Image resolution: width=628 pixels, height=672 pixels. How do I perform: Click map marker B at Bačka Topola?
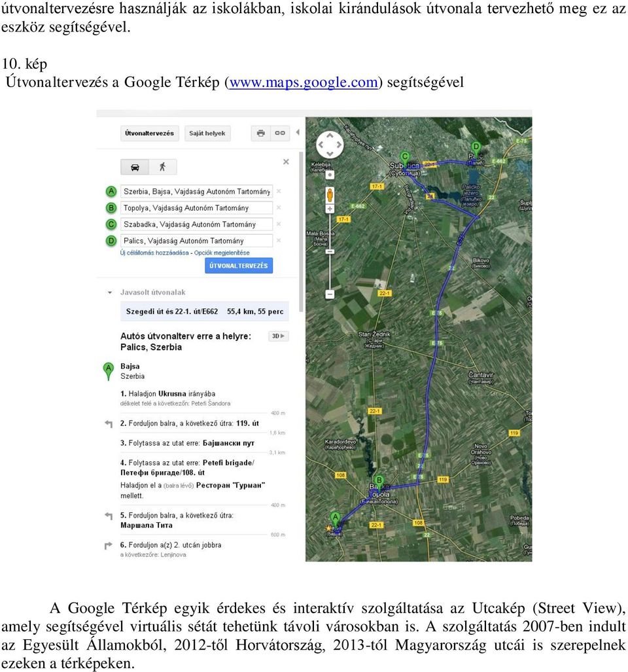[379, 483]
